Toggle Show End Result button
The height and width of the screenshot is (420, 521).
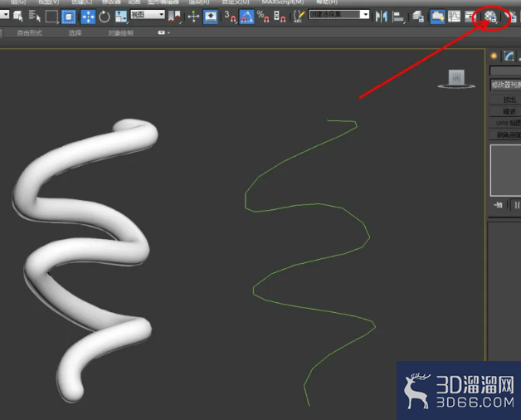pyautogui.click(x=517, y=205)
